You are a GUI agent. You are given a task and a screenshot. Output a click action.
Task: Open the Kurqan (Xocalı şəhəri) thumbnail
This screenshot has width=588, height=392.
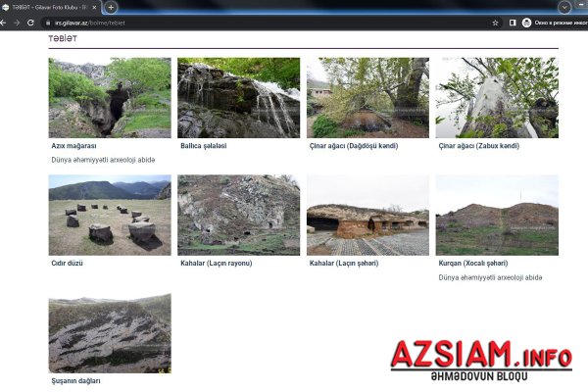tap(497, 215)
